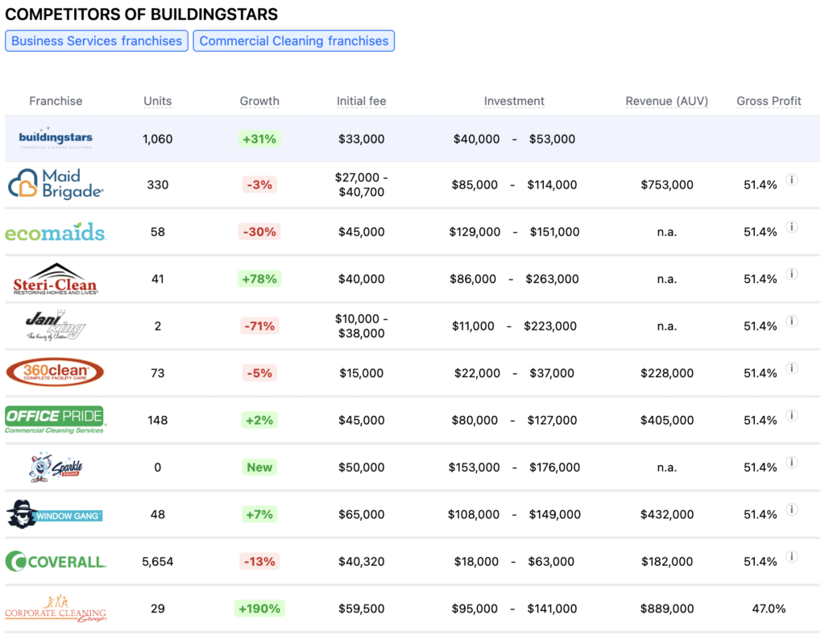825x644 pixels.
Task: Click the 330 units value
Action: tap(158, 185)
